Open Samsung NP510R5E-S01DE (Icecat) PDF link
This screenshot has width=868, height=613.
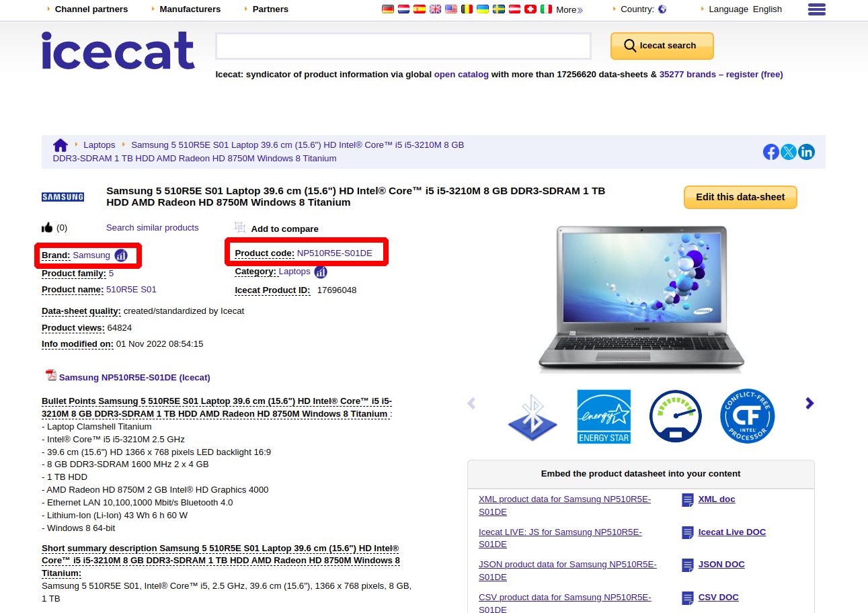coord(134,378)
